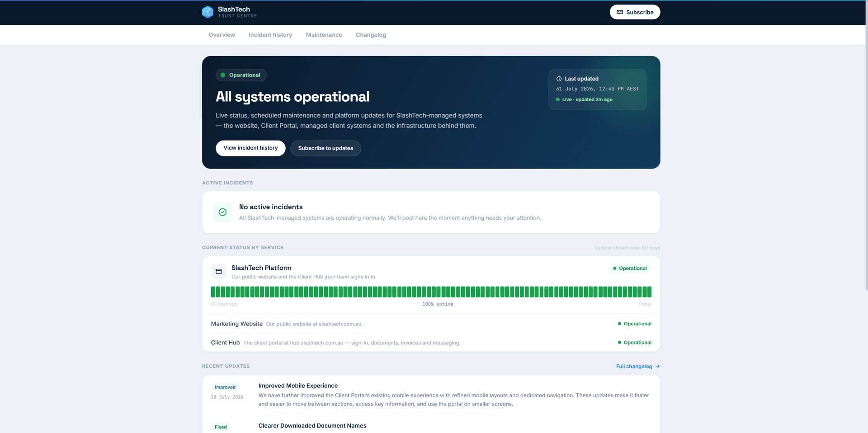868x433 pixels.
Task: Click the Fixed tag on the update
Action: point(221,427)
